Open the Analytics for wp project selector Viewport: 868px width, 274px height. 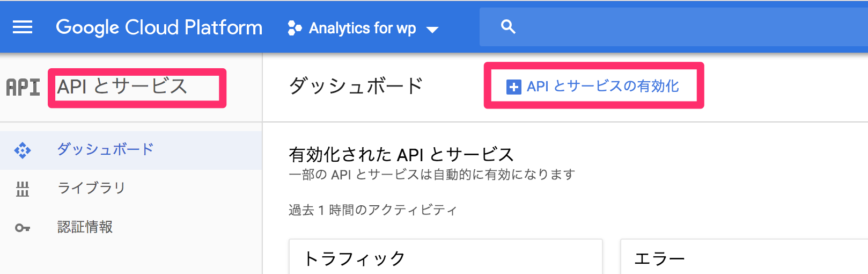coord(363,28)
